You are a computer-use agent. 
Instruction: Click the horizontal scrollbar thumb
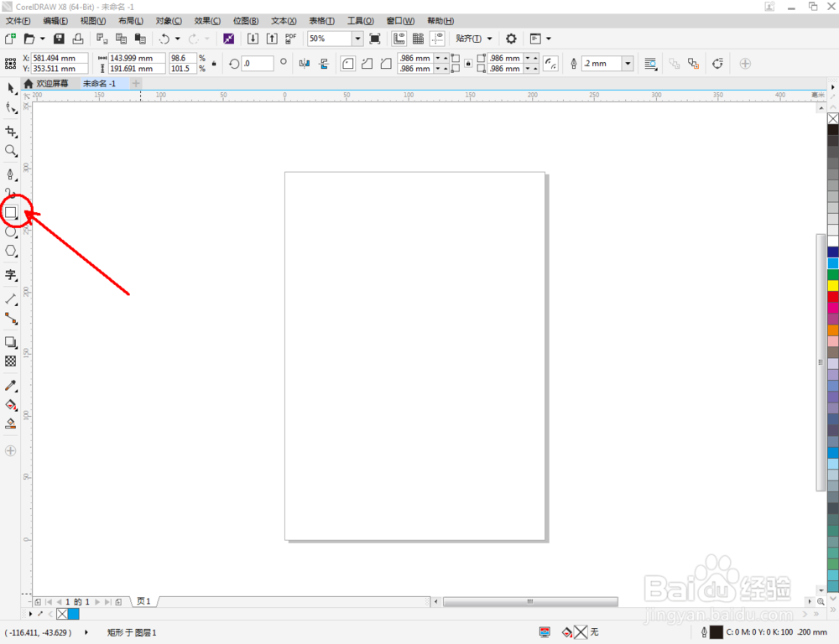530,602
